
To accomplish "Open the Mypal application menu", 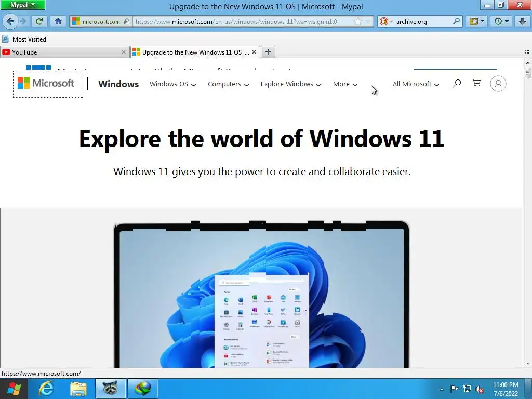I will [22, 5].
